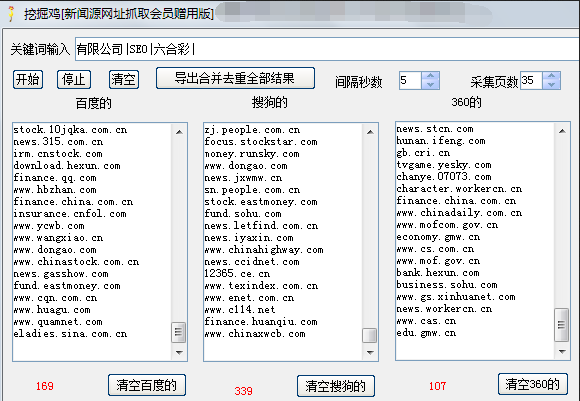Select business.sohu.com row

(x=446, y=285)
